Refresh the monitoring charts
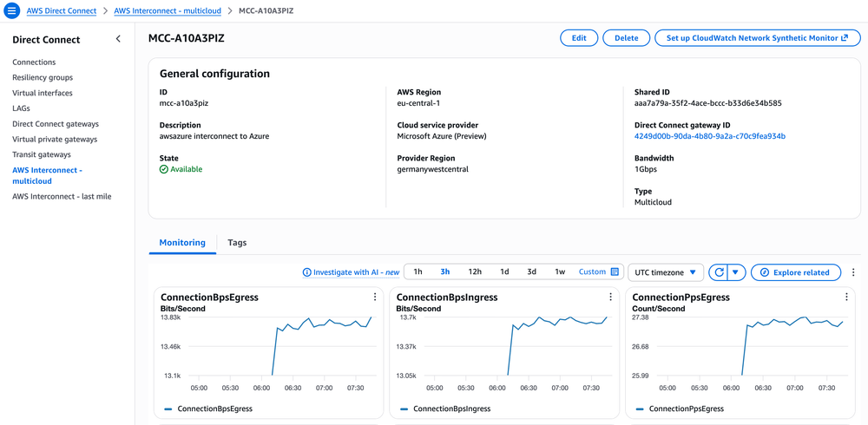The height and width of the screenshot is (425, 868). [719, 272]
